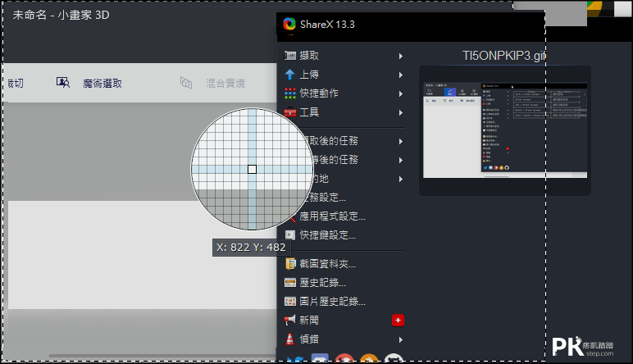Image resolution: width=633 pixels, height=364 pixels.
Task: Click the blue upload arrow icon beside 上傳
Action: coord(290,75)
